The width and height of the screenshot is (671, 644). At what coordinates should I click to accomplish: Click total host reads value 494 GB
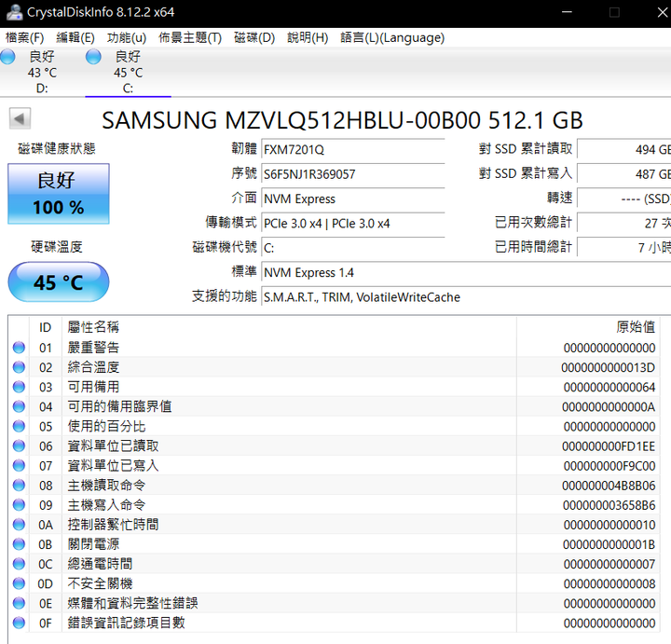pos(623,150)
